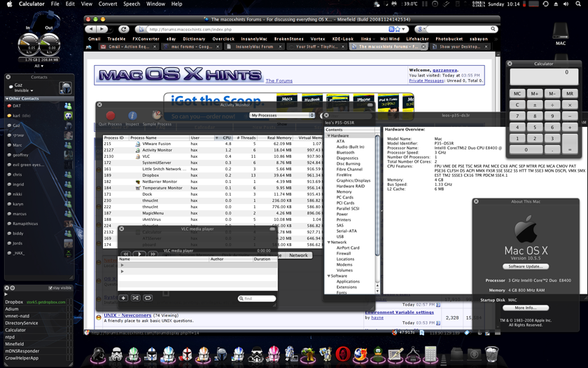Select the VMware Fusion process row
Image resolution: width=588 pixels, height=368 pixels.
coord(212,144)
